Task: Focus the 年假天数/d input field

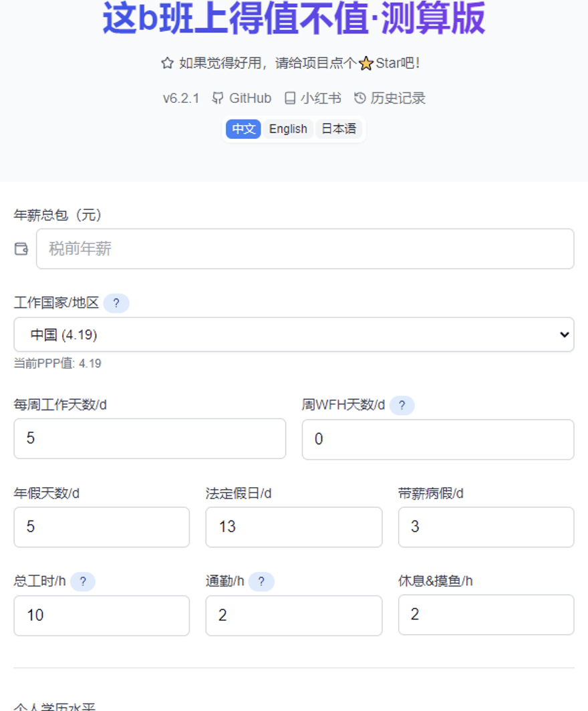Action: tap(102, 527)
